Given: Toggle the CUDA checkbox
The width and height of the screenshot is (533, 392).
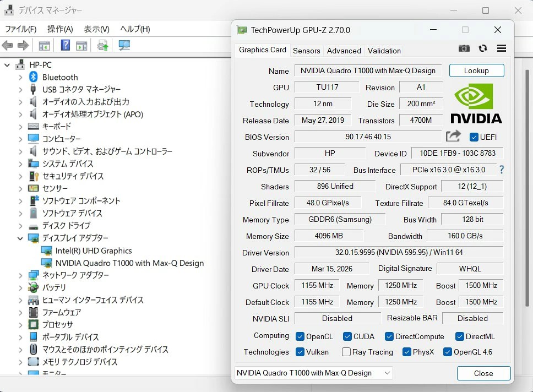Looking at the screenshot, I should coord(347,336).
